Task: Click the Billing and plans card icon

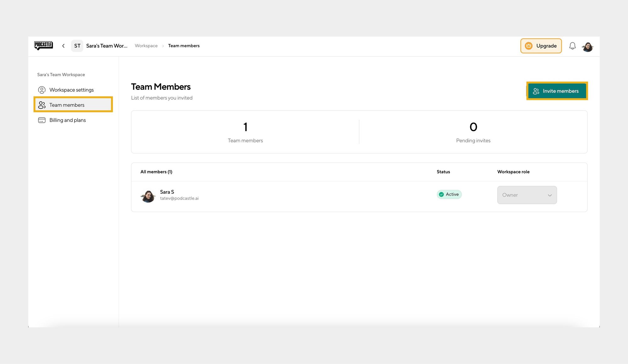Action: (x=42, y=120)
